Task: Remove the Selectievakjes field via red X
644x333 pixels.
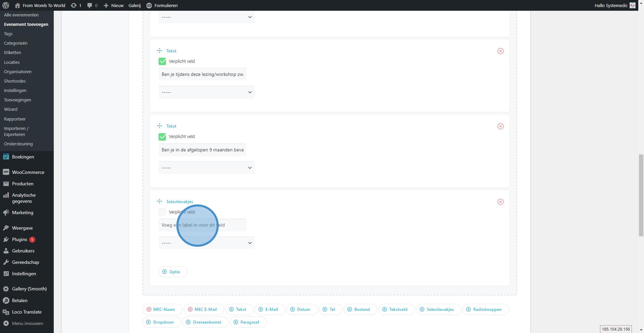Action: click(500, 202)
